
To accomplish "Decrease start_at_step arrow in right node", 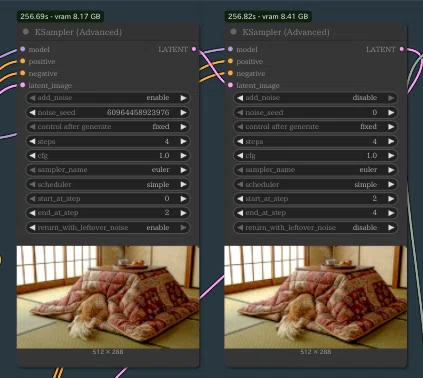I will (240, 199).
